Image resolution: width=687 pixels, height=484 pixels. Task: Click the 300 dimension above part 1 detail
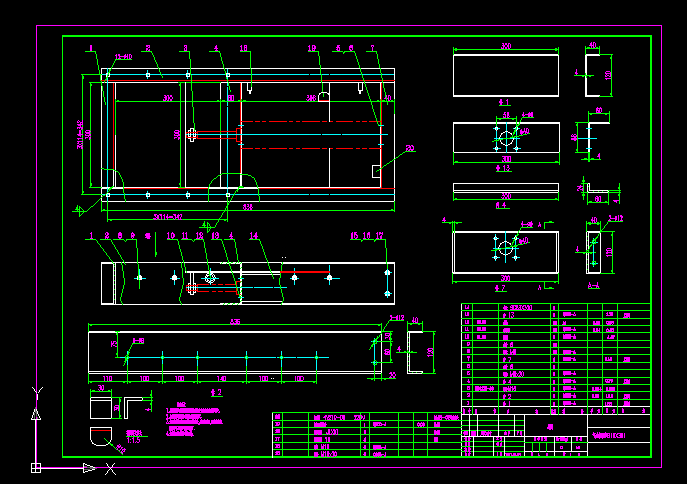click(x=505, y=47)
